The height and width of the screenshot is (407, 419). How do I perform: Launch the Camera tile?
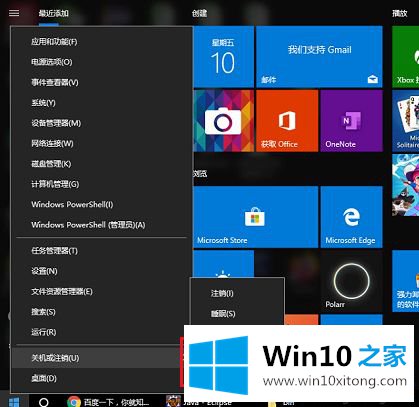tap(223, 121)
